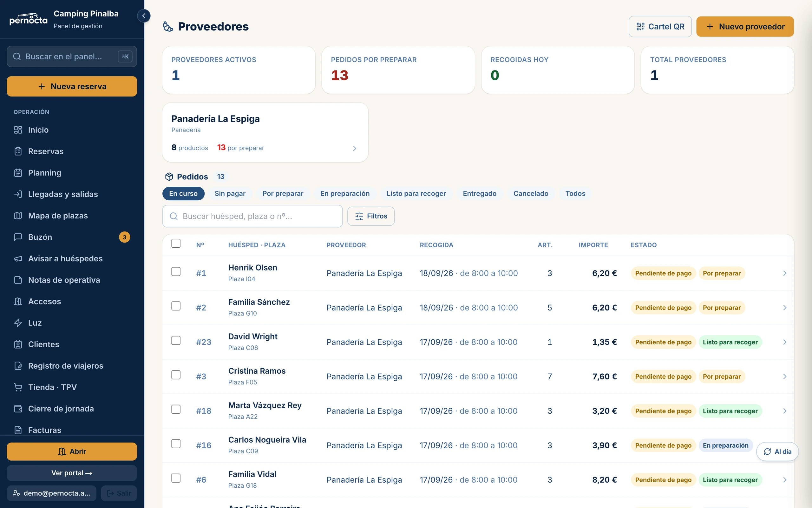Select the checkbox for Familia Sánchez order
The height and width of the screenshot is (508, 812).
(176, 306)
